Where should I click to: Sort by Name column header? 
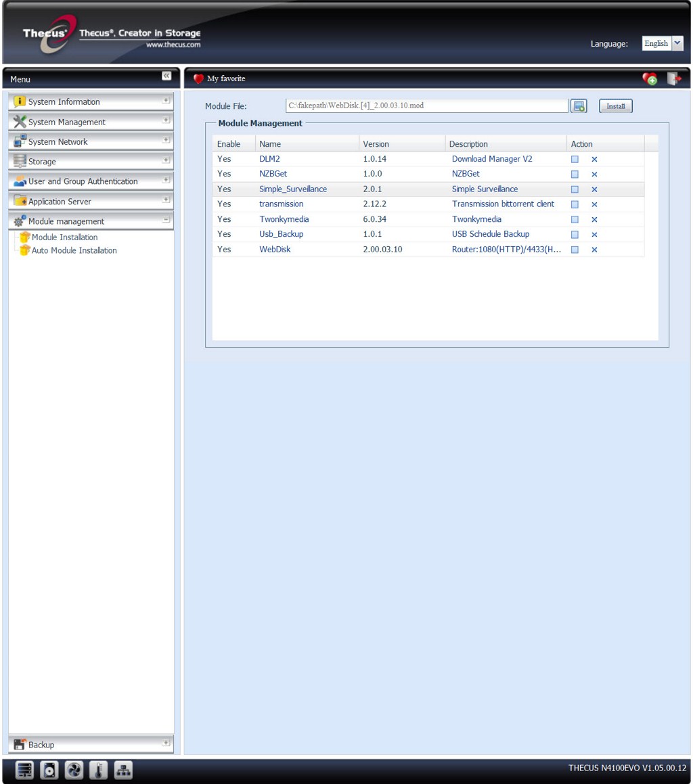(307, 144)
